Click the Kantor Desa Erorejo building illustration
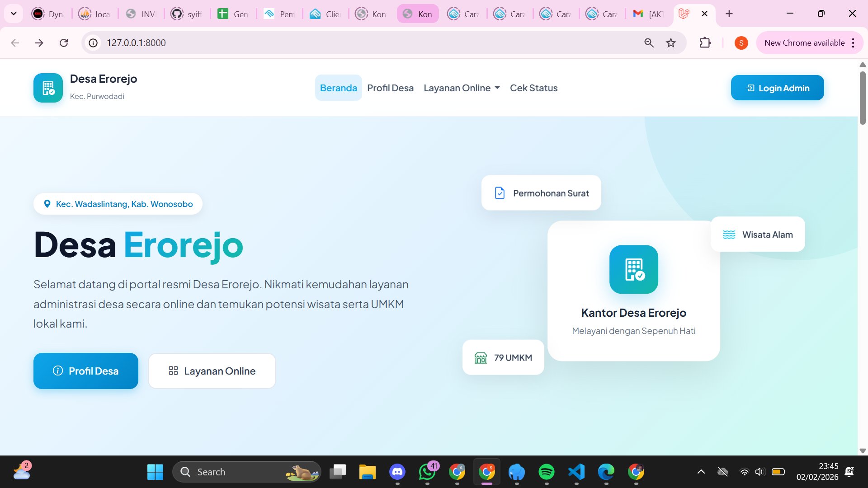The image size is (868, 488). coord(633,269)
